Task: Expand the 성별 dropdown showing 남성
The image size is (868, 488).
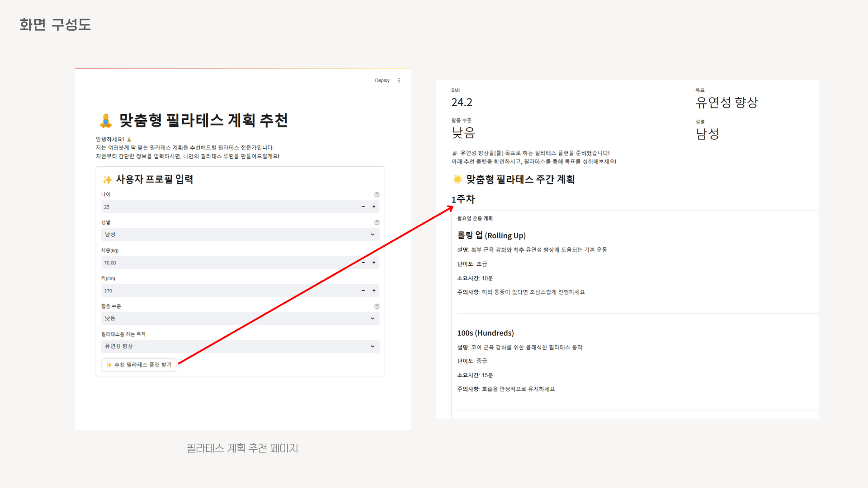Action: (240, 235)
